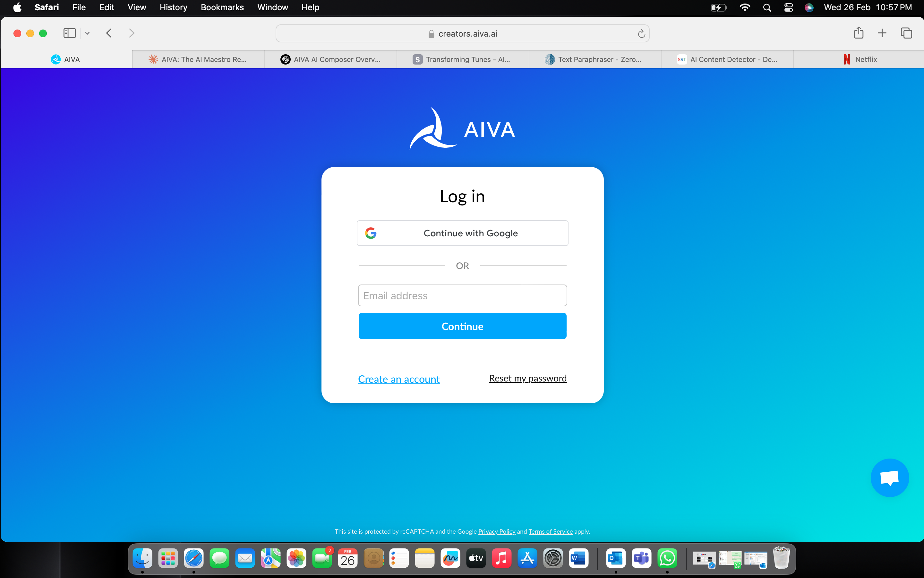The width and height of the screenshot is (924, 578).
Task: Open the History menu
Action: pyautogui.click(x=173, y=7)
